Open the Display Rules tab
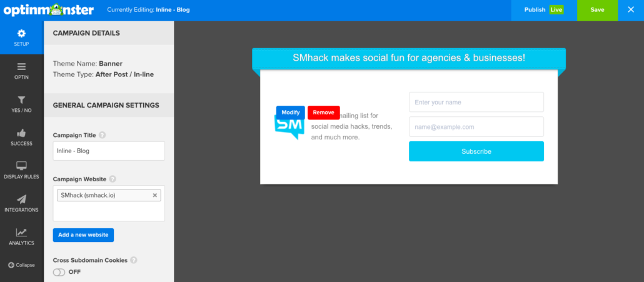 click(x=21, y=170)
